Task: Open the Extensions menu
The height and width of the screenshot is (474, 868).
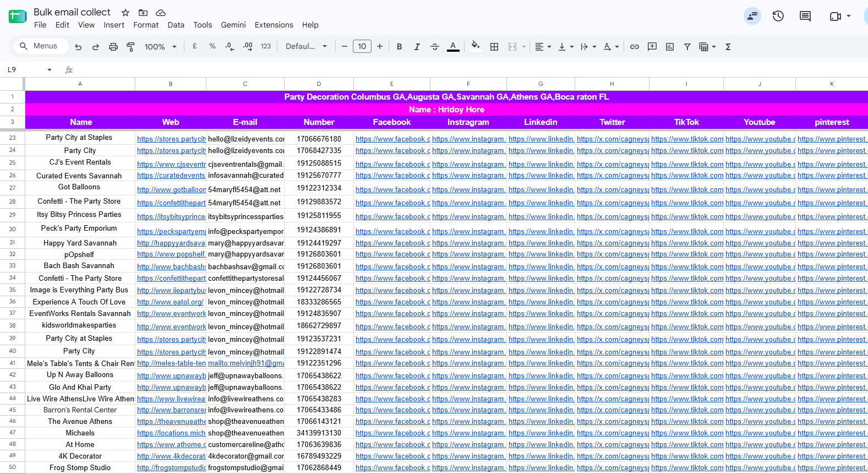Action: pyautogui.click(x=274, y=25)
